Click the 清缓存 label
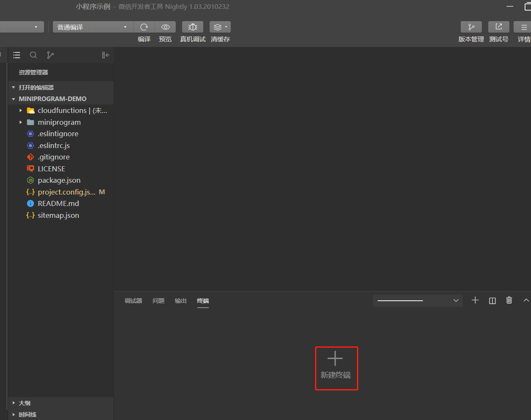This screenshot has height=420, width=531. tap(220, 39)
